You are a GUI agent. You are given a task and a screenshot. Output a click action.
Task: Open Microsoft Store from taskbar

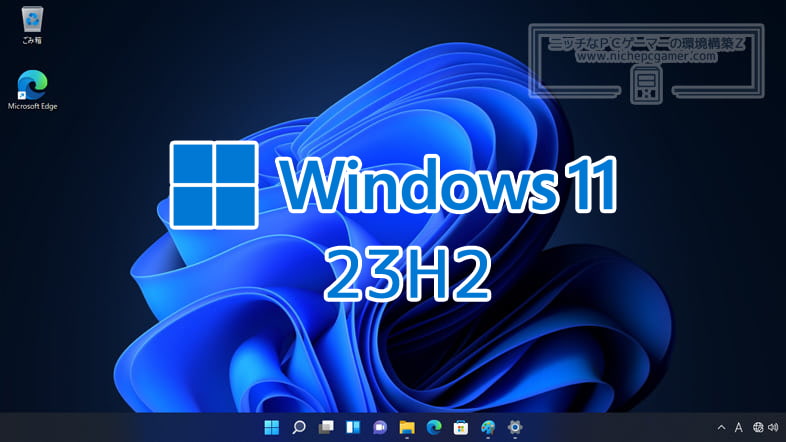tap(461, 427)
